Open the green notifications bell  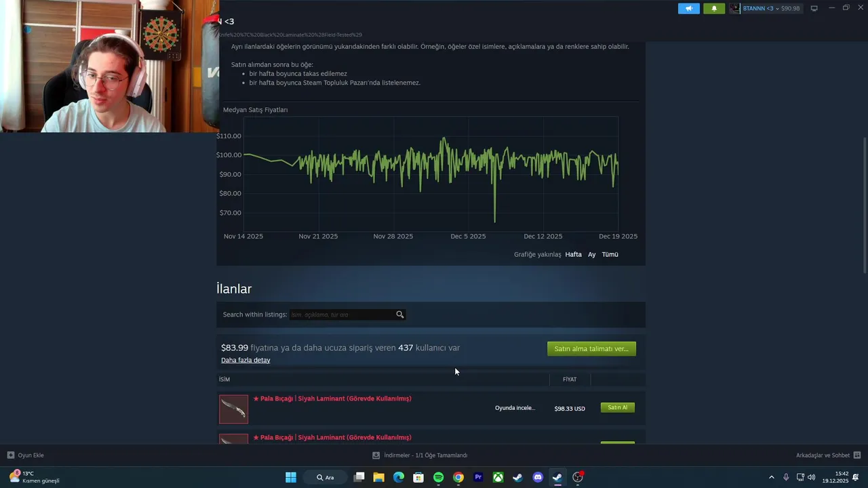(x=714, y=8)
